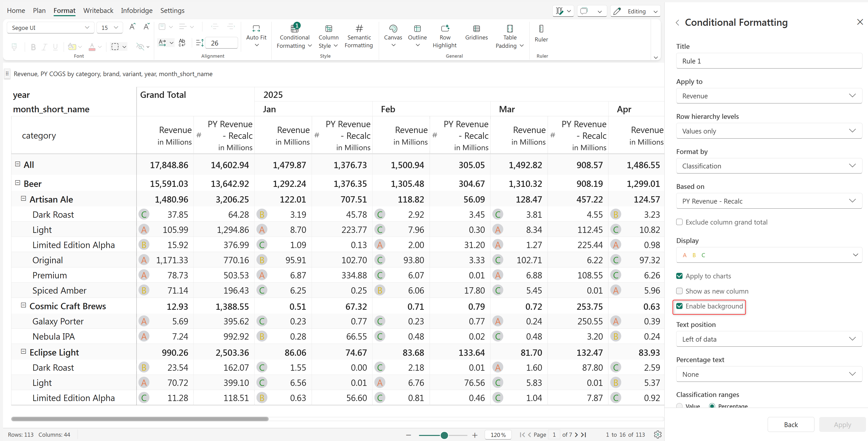Click the zoom slider handle

pyautogui.click(x=444, y=435)
